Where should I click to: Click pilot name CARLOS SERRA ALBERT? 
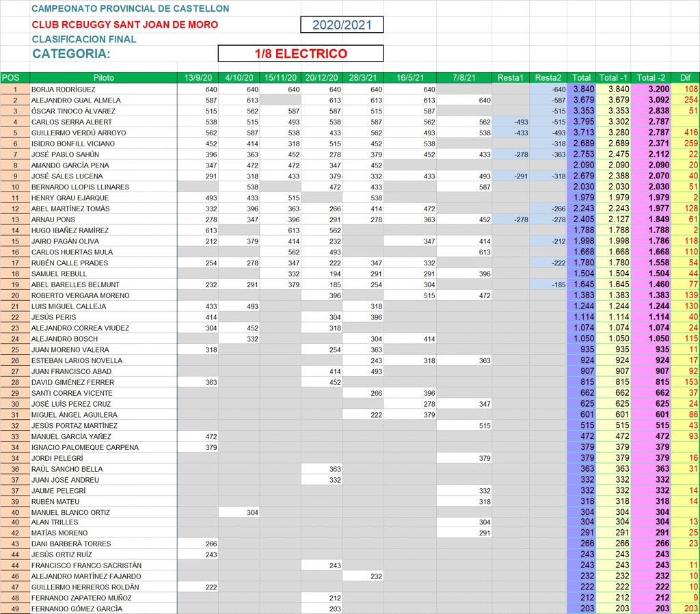coord(71,122)
